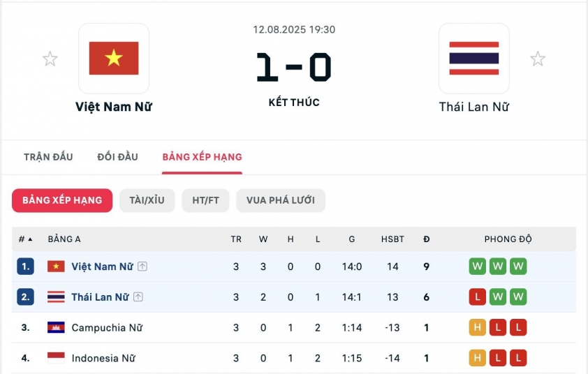Click the Vietnam flag team logo
588x374 pixels.
[x=114, y=59]
